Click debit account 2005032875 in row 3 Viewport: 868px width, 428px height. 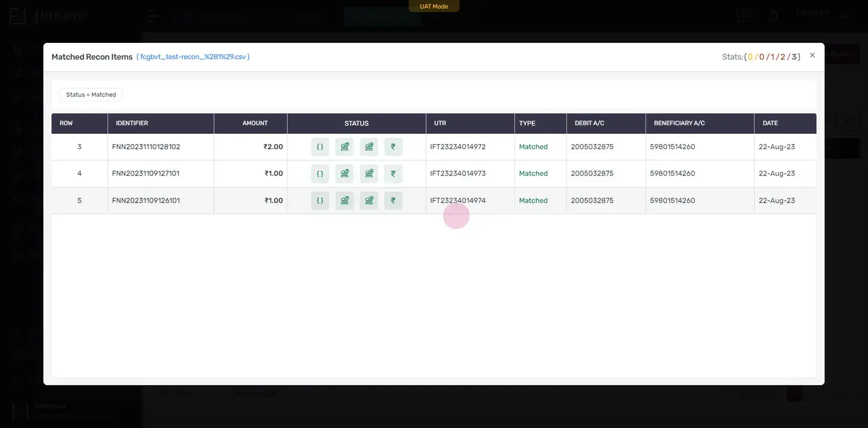point(592,146)
